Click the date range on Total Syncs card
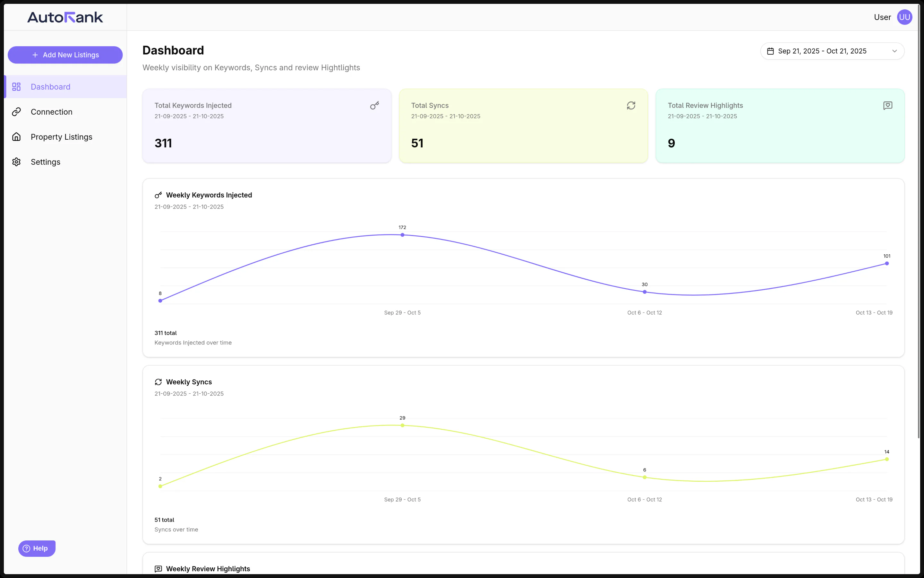 click(x=446, y=116)
